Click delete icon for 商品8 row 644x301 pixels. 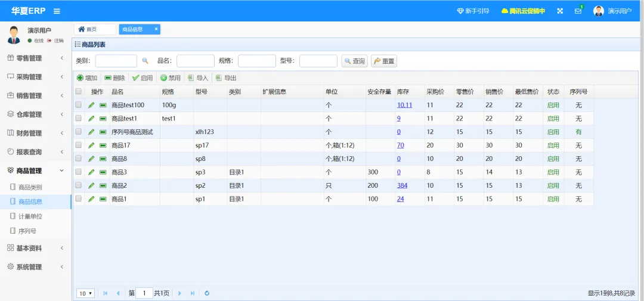point(103,159)
